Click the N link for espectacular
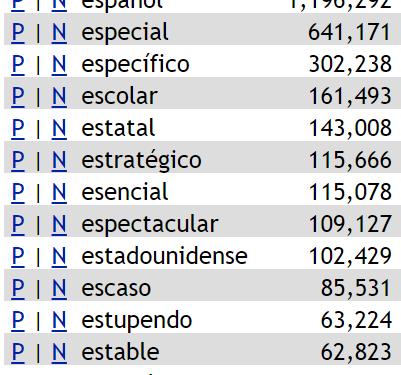401x375 pixels. pyautogui.click(x=59, y=224)
